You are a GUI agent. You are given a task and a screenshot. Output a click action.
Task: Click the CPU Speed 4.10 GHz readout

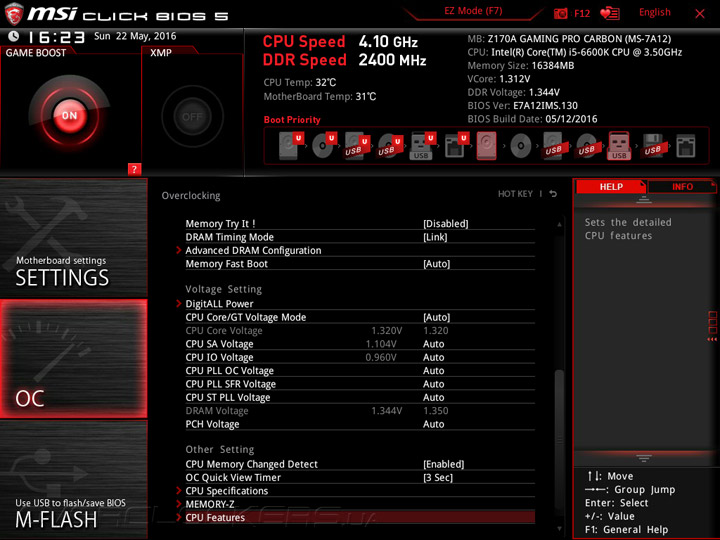coord(340,42)
